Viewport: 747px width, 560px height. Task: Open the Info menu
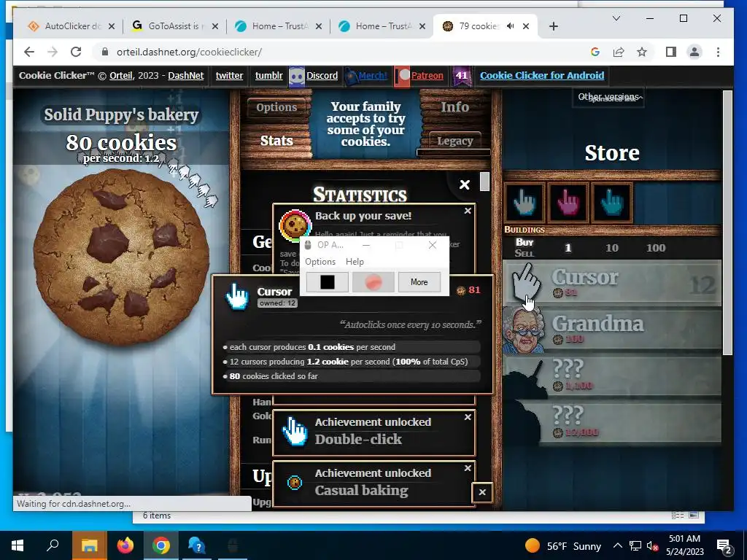coord(454,107)
